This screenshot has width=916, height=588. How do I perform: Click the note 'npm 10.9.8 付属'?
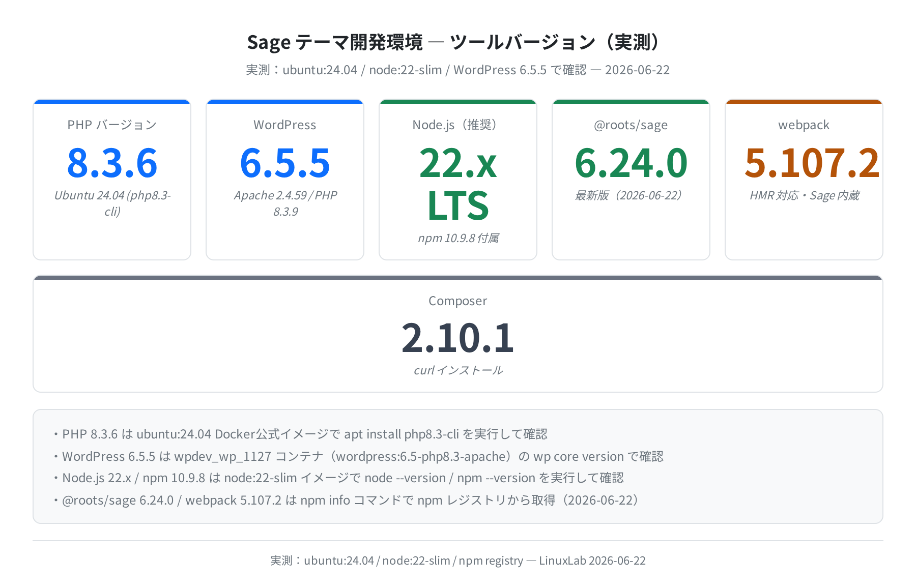pos(458,238)
